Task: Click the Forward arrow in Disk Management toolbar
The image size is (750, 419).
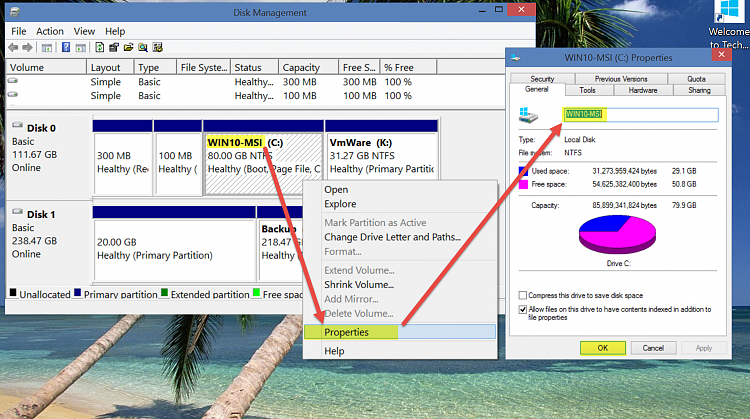Action: coord(28,47)
